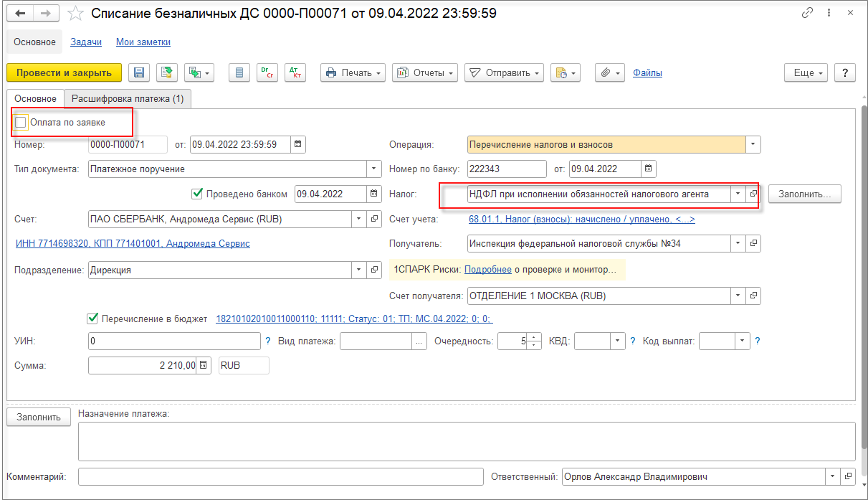Viewport: 868px width, 500px height.
Task: Open the Dt/Kt postings icon
Action: [295, 72]
